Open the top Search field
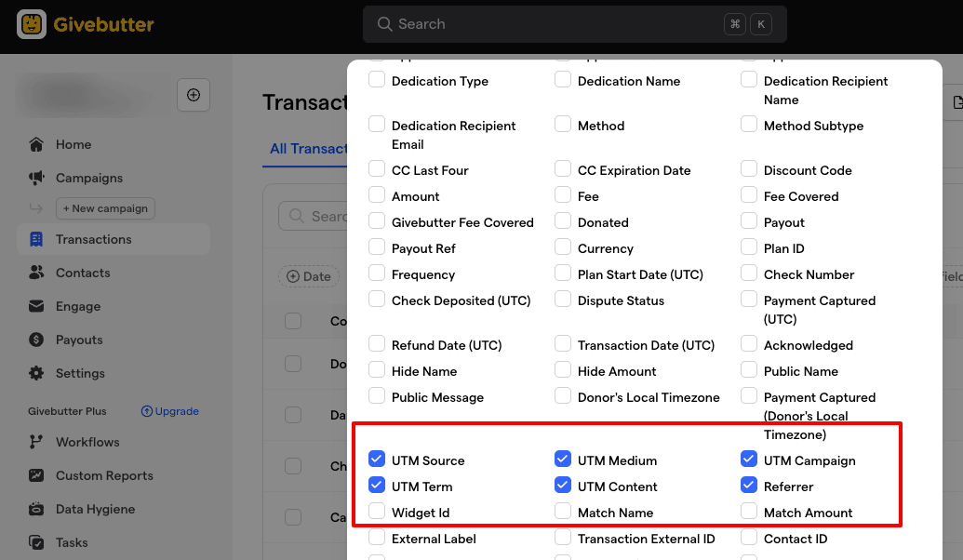963x560 pixels. click(575, 24)
